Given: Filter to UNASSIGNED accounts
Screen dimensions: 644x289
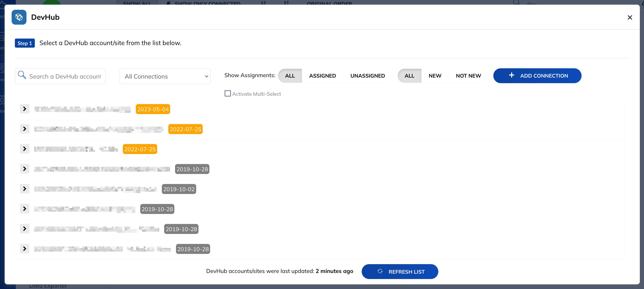Looking at the screenshot, I should pyautogui.click(x=368, y=76).
